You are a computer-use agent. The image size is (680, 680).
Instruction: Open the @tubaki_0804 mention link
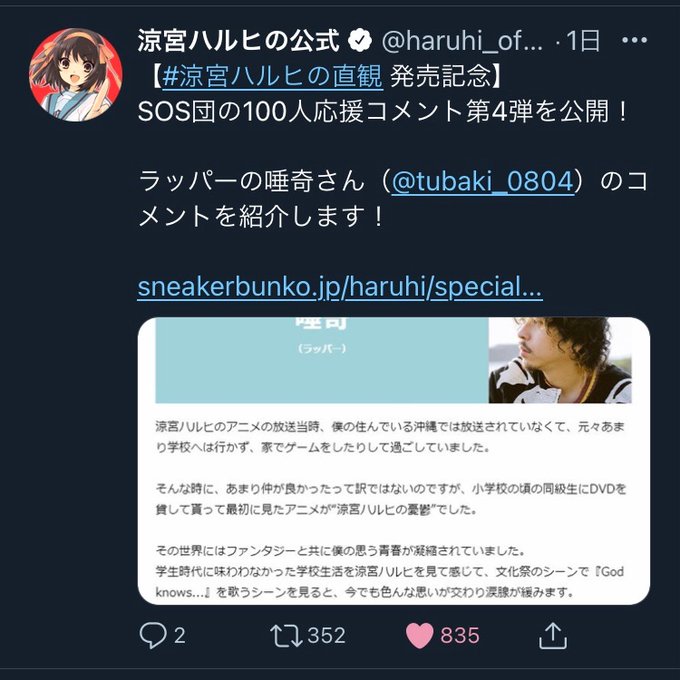(x=483, y=181)
